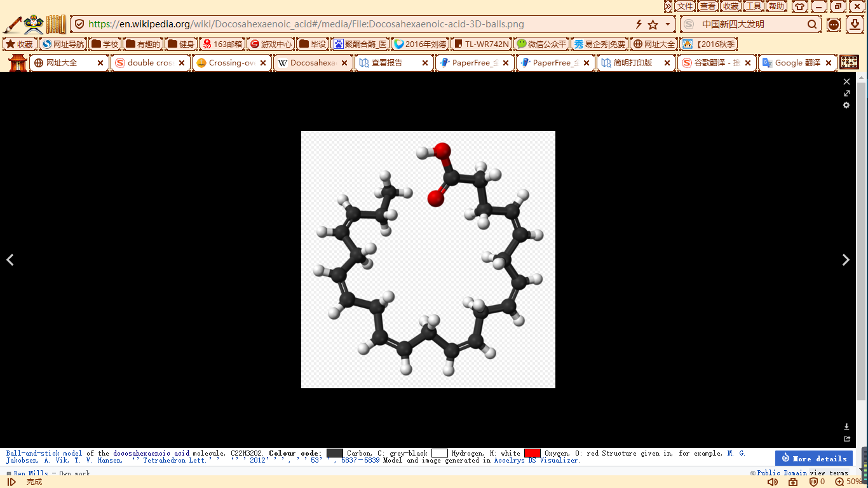
Task: Go to the next image arrow
Action: point(846,260)
